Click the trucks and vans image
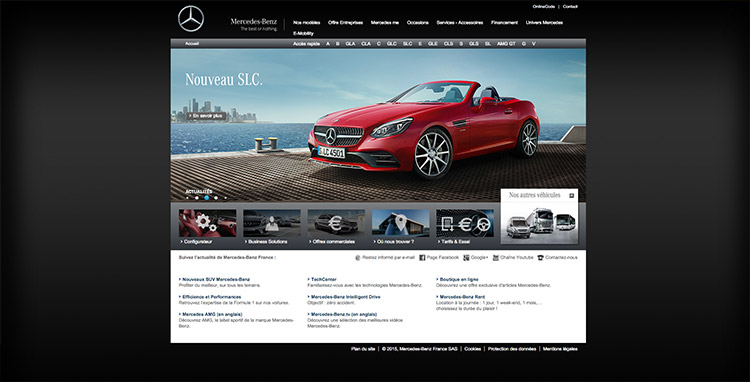750x382 pixels. [x=540, y=222]
